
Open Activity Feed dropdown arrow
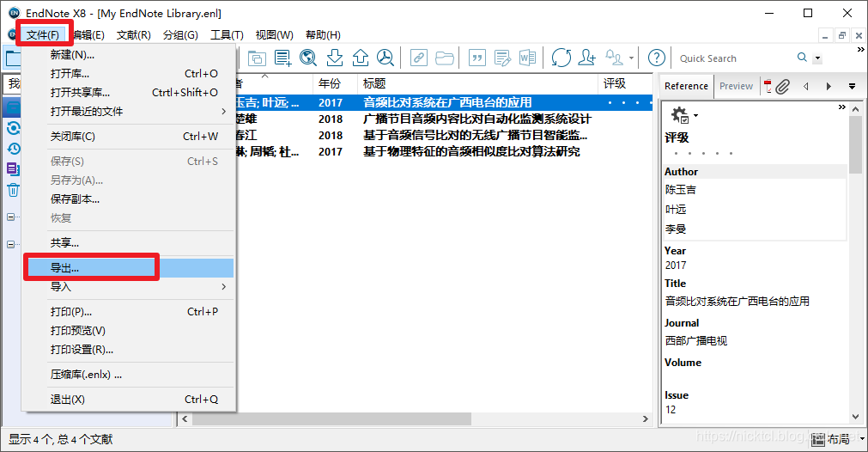click(631, 58)
